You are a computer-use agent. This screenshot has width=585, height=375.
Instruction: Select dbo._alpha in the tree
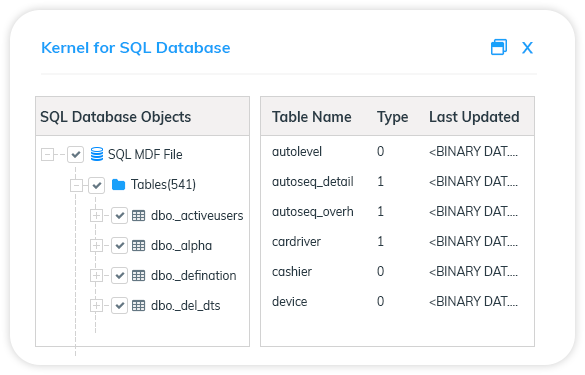tap(181, 246)
